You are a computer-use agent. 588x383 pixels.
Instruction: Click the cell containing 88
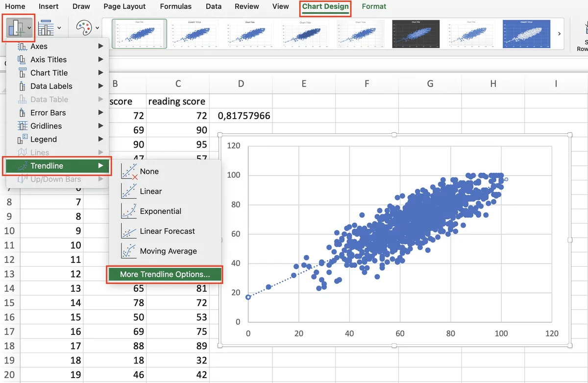click(115, 346)
